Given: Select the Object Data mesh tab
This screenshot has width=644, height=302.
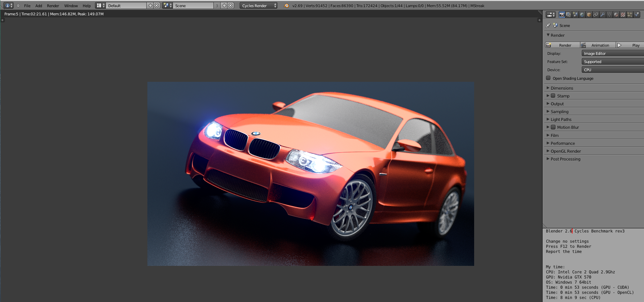Looking at the screenshot, I should tap(609, 15).
